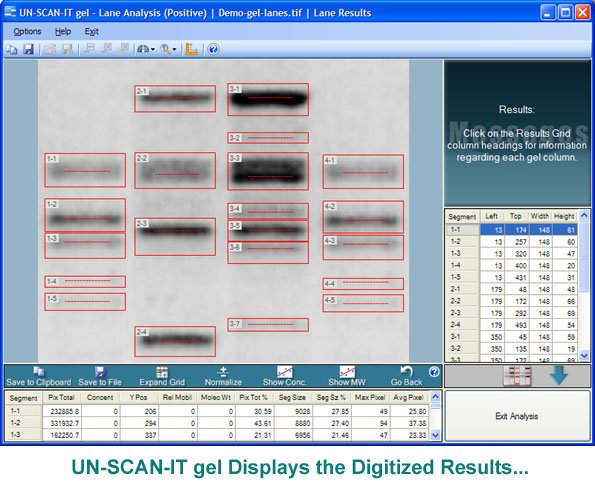This screenshot has width=595, height=486.
Task: Open the Help menu
Action: (x=63, y=31)
